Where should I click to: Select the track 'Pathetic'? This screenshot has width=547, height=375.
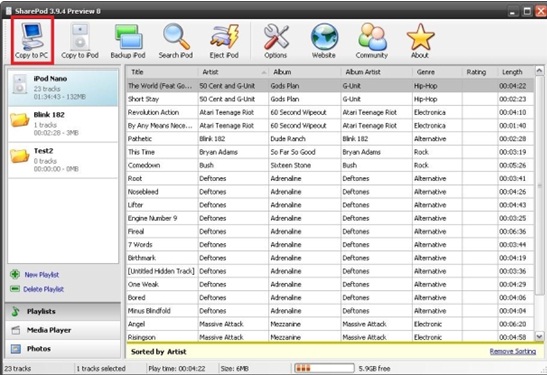330,139
